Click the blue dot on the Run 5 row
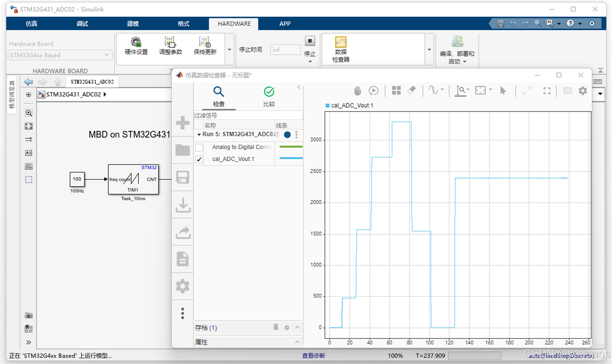Screen dimensions: 612x364 (287, 135)
